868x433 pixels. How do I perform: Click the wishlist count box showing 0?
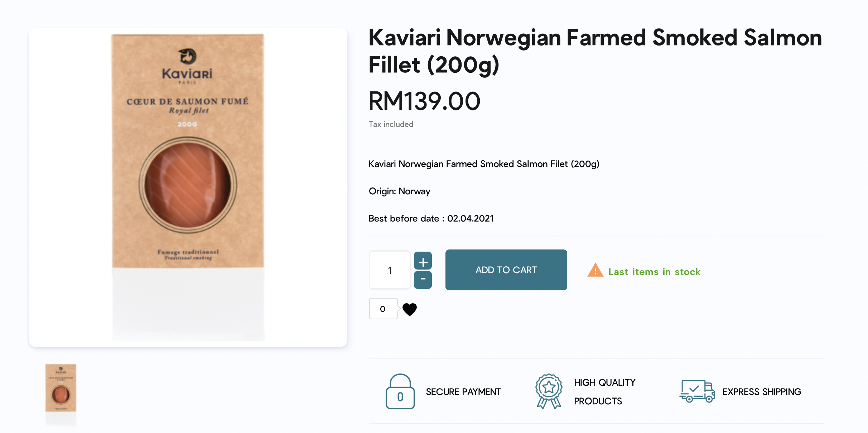tap(383, 309)
